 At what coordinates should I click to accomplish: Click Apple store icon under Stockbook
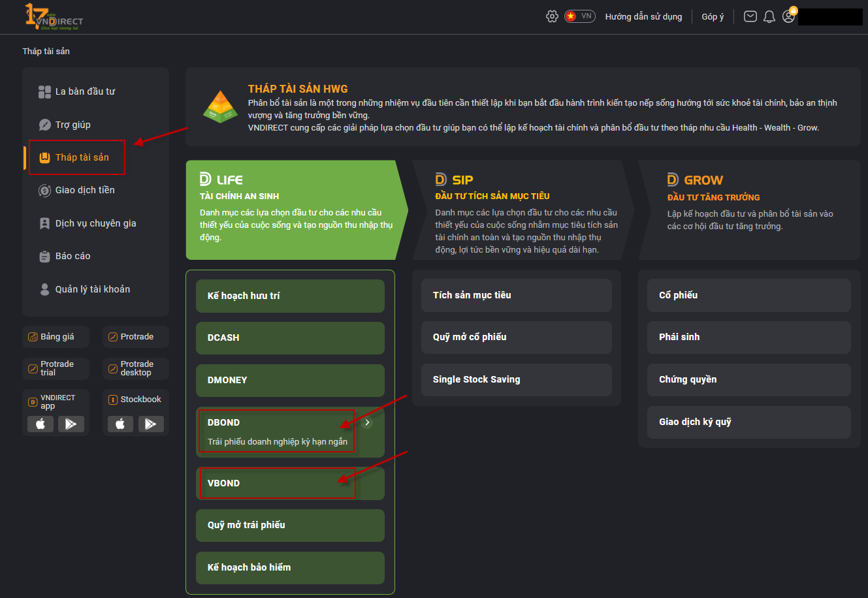tap(120, 424)
